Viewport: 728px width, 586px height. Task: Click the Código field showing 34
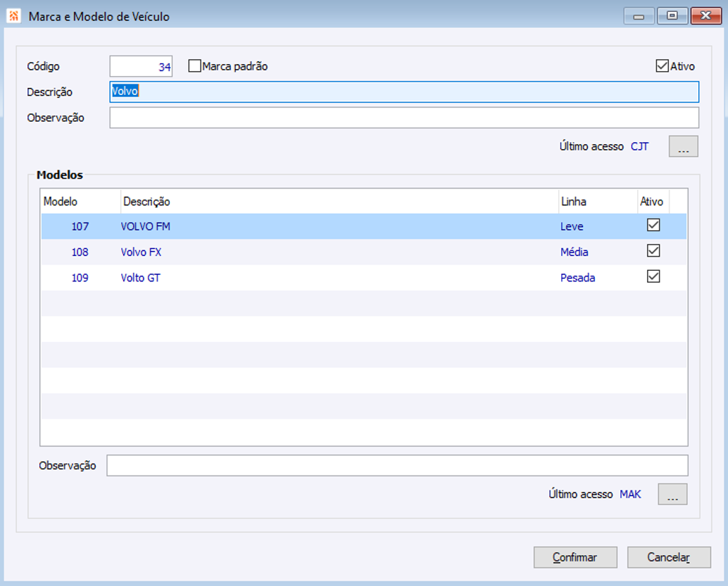point(141,66)
